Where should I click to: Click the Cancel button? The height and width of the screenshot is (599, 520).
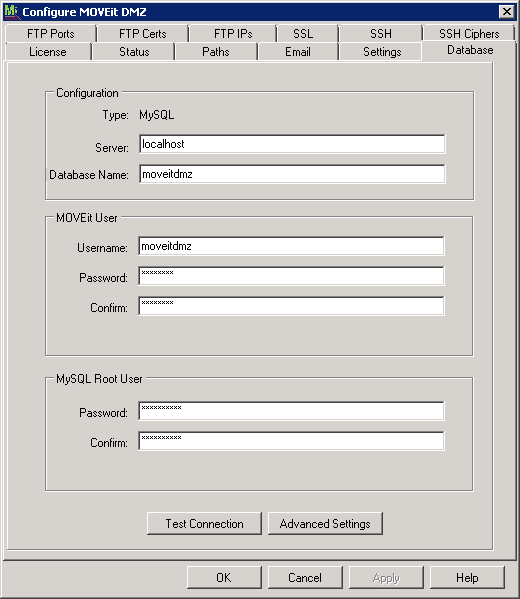point(305,578)
